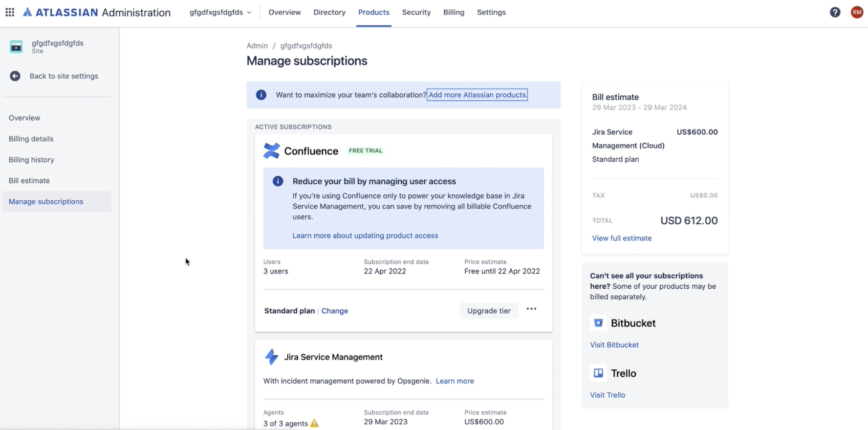Screen dimensions: 868x430
Task: Click Add more Atlassian products link
Action: [x=477, y=95]
